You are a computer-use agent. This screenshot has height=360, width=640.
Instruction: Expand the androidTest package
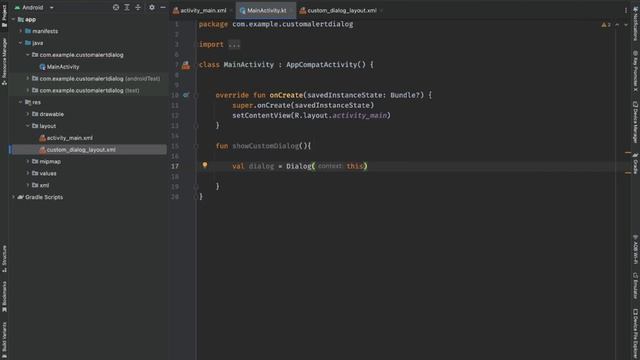point(28,78)
